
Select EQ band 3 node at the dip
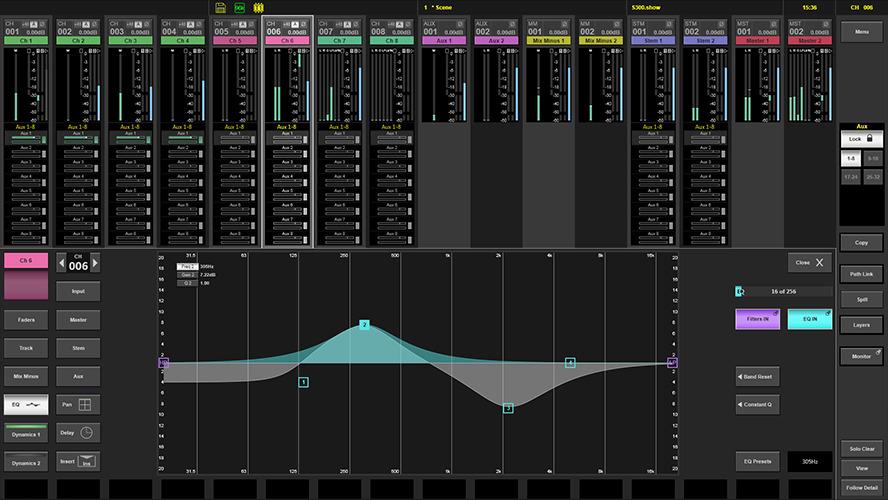(x=508, y=408)
